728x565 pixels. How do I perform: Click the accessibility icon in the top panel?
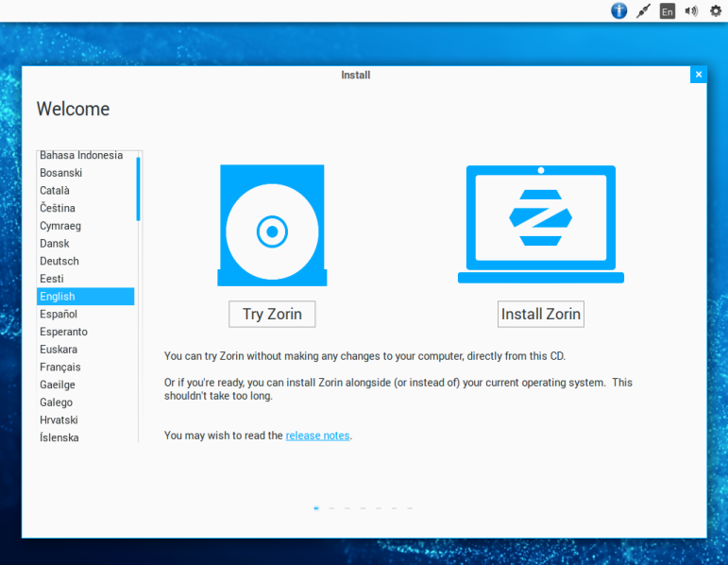(618, 11)
